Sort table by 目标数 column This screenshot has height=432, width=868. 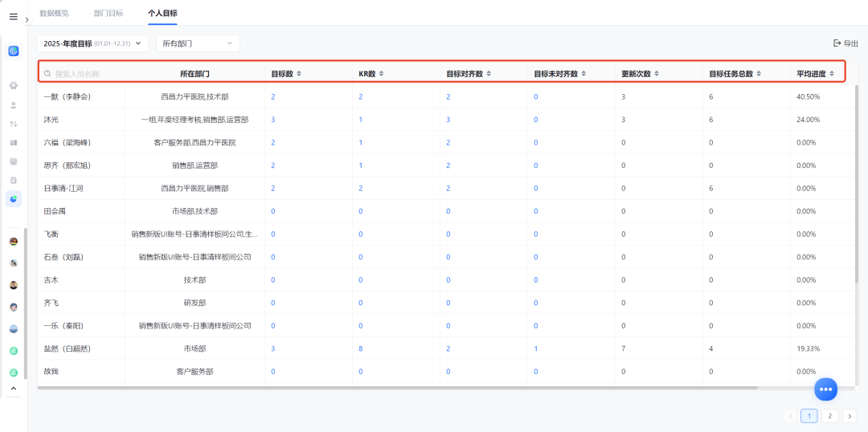[x=299, y=74]
